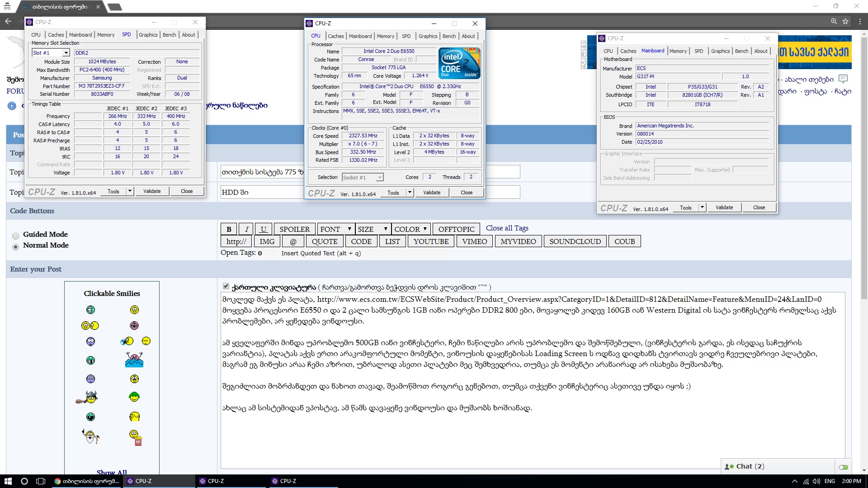Insert the pink monster in water smiley
The height and width of the screenshot is (488, 868).
pyautogui.click(x=134, y=360)
